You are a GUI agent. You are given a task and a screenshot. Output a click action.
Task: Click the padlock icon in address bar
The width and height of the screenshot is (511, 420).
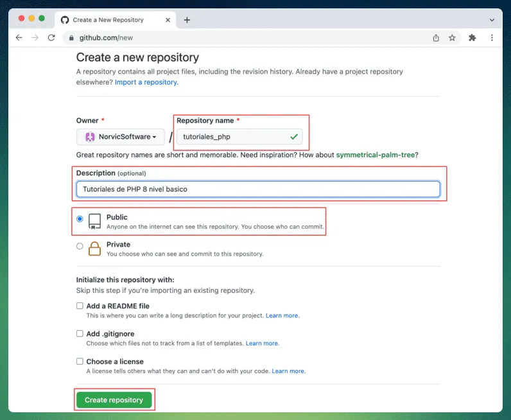pyautogui.click(x=71, y=38)
